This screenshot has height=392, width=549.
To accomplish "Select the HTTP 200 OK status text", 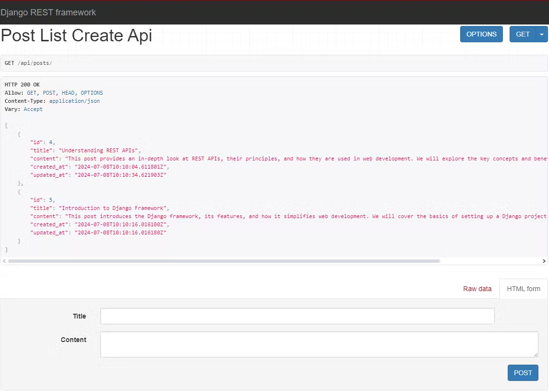I will pos(22,84).
